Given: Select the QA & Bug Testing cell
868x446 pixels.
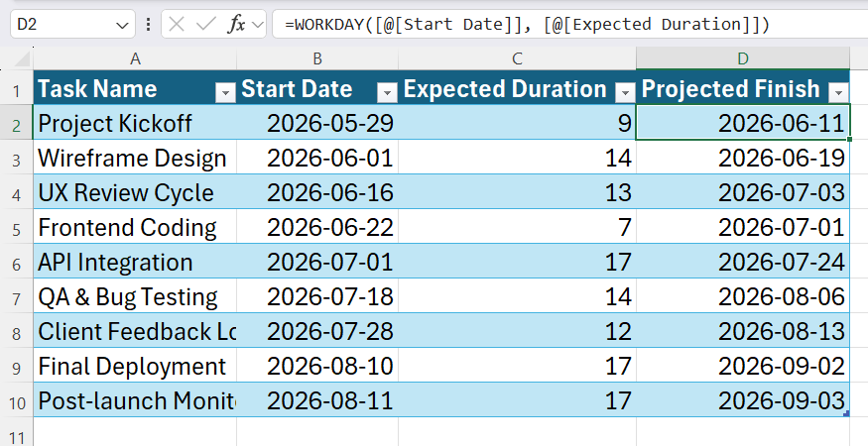Looking at the screenshot, I should [135, 296].
